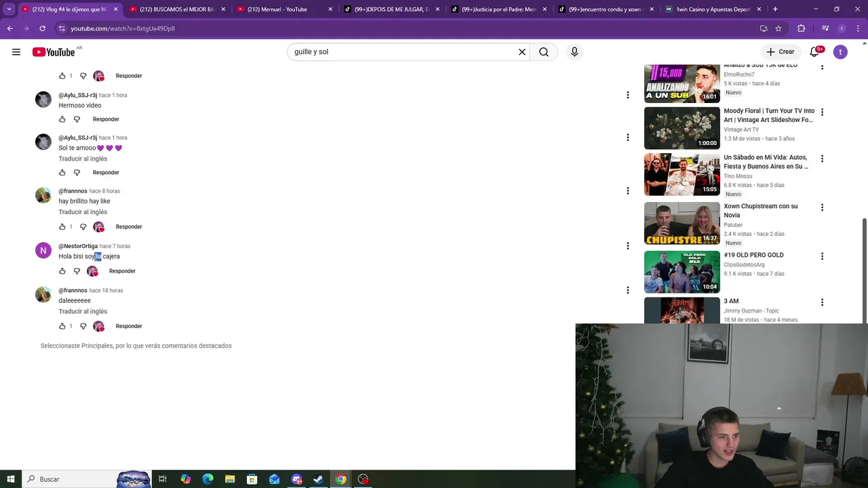868x488 pixels.
Task: Dislike the 'Hola bisi soy la cajera' comment
Action: click(77, 271)
